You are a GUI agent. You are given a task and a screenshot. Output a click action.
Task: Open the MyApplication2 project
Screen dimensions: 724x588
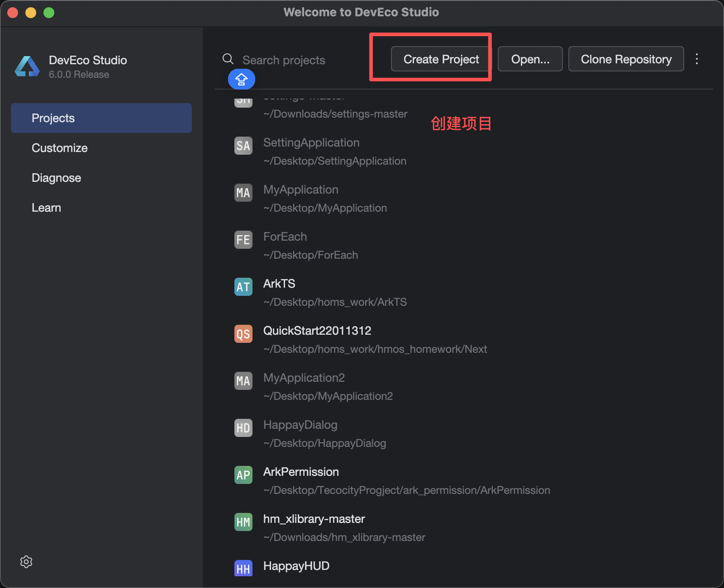coord(304,378)
